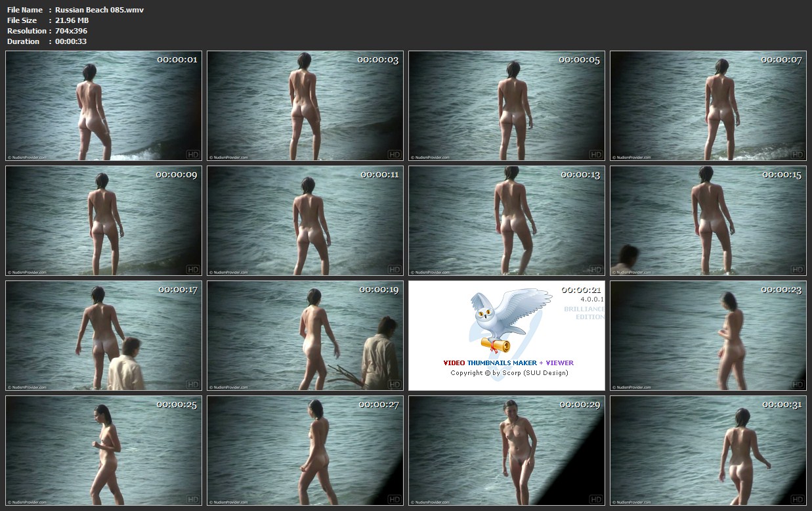Open the thumbnail at timestamp 00:00:23

(x=708, y=336)
